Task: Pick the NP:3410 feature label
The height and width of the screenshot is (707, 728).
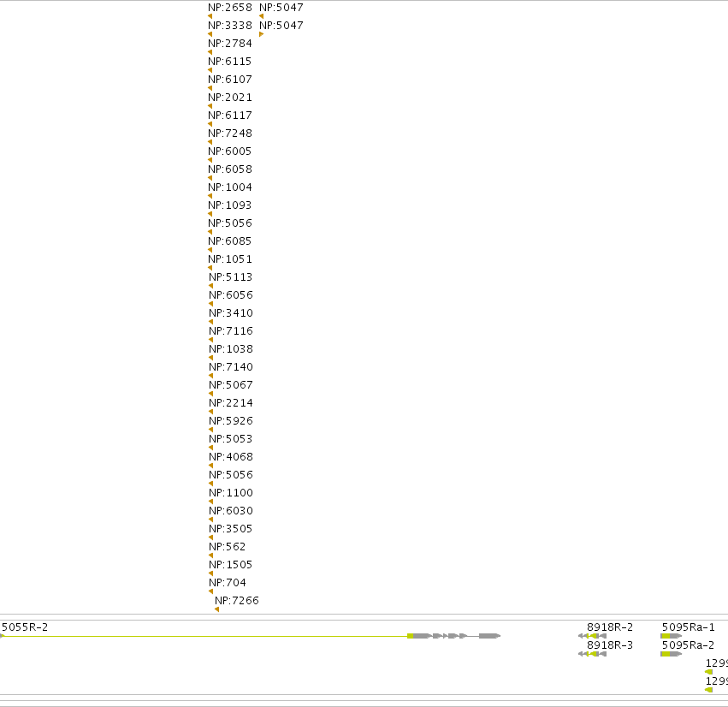Action: click(x=231, y=313)
